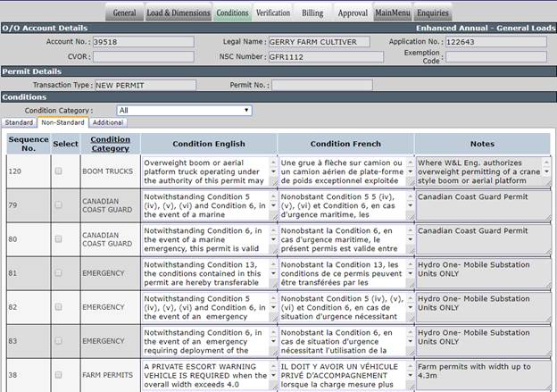Click the MainMenu button

click(393, 13)
